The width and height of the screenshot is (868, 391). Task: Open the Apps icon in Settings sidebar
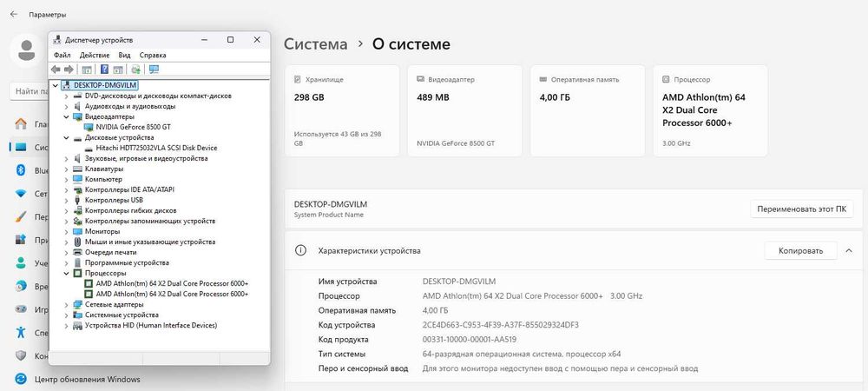(21, 241)
